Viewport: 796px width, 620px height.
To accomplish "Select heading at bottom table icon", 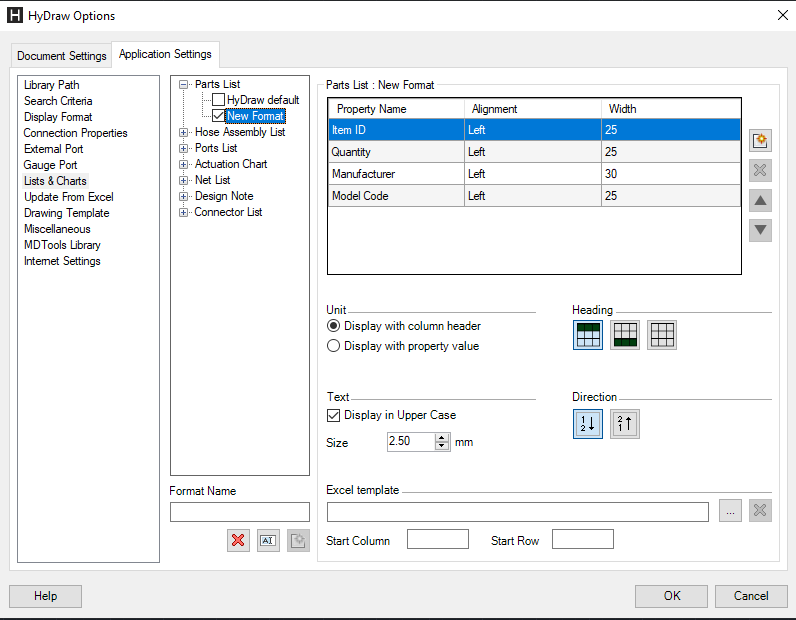I will point(625,335).
